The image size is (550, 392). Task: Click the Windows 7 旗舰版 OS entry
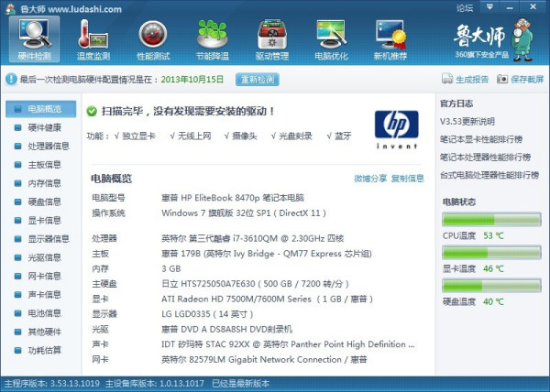tap(244, 213)
